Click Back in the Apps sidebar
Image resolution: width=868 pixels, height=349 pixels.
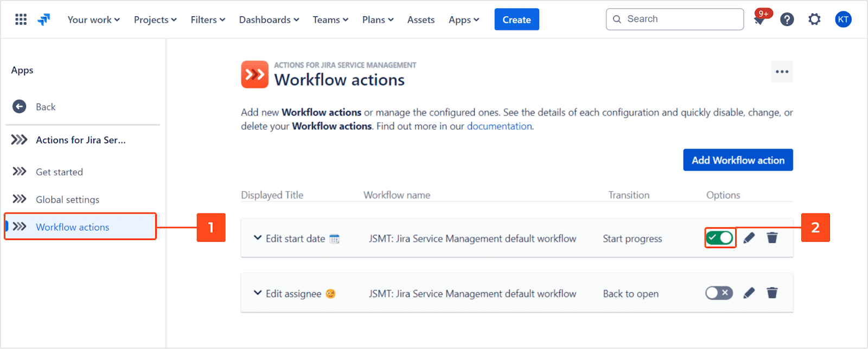pos(46,107)
